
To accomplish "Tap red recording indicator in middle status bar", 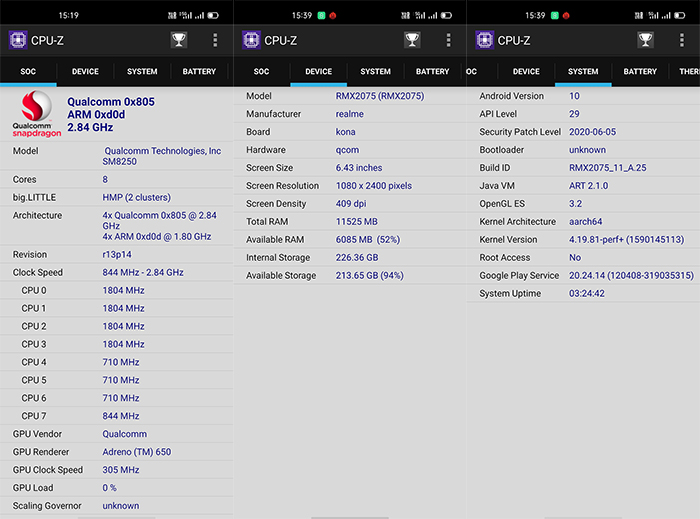I will click(333, 16).
